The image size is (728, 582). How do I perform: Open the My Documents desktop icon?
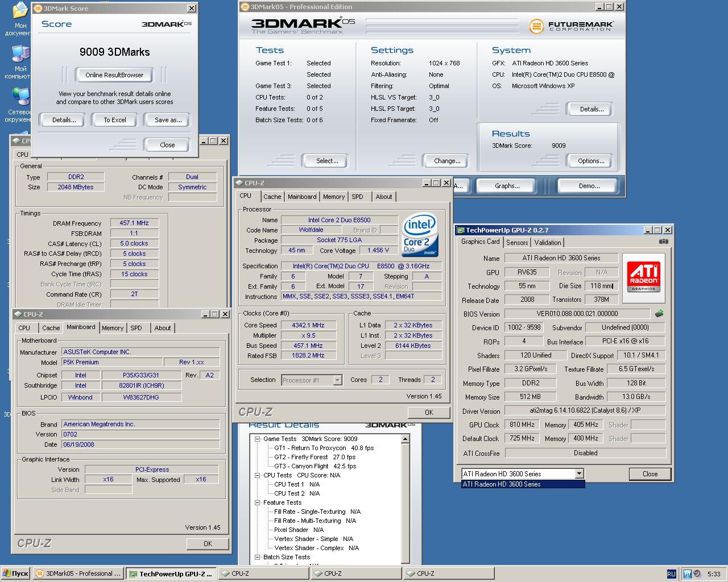coord(20,17)
